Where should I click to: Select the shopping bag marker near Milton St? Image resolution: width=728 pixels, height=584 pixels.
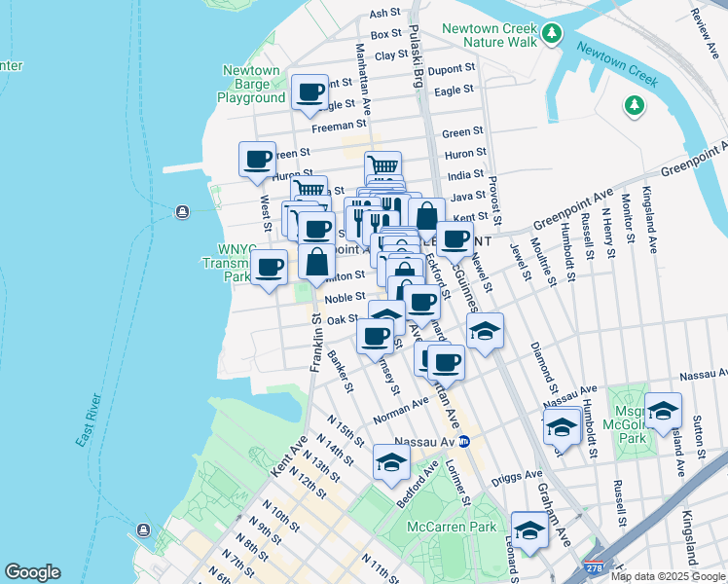tap(317, 261)
